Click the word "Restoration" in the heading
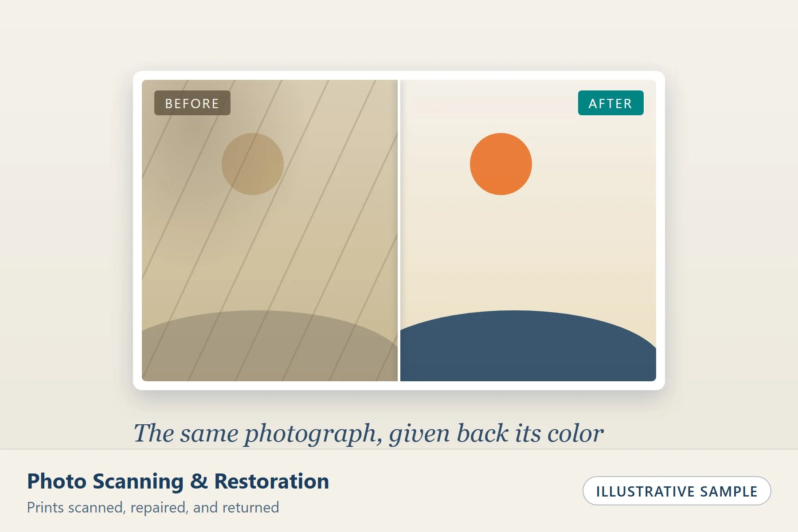Viewport: 798px width, 532px height. tap(271, 481)
